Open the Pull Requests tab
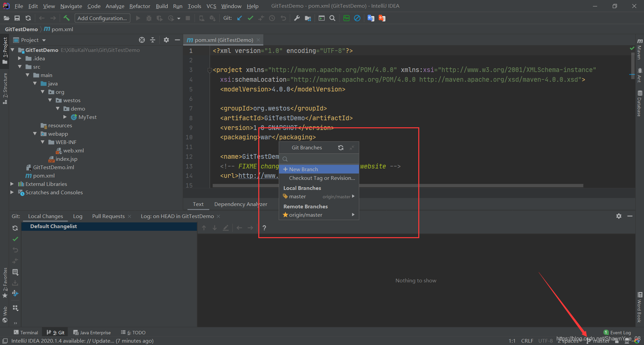Image resolution: width=644 pixels, height=345 pixels. [108, 216]
